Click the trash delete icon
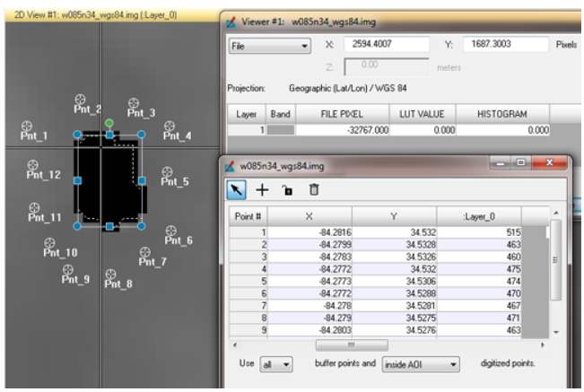 [314, 189]
